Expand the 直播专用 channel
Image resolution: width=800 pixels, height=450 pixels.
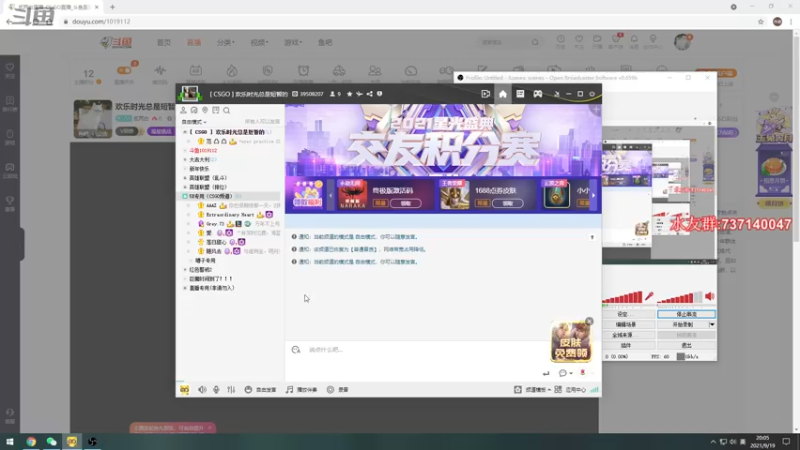pyautogui.click(x=185, y=288)
